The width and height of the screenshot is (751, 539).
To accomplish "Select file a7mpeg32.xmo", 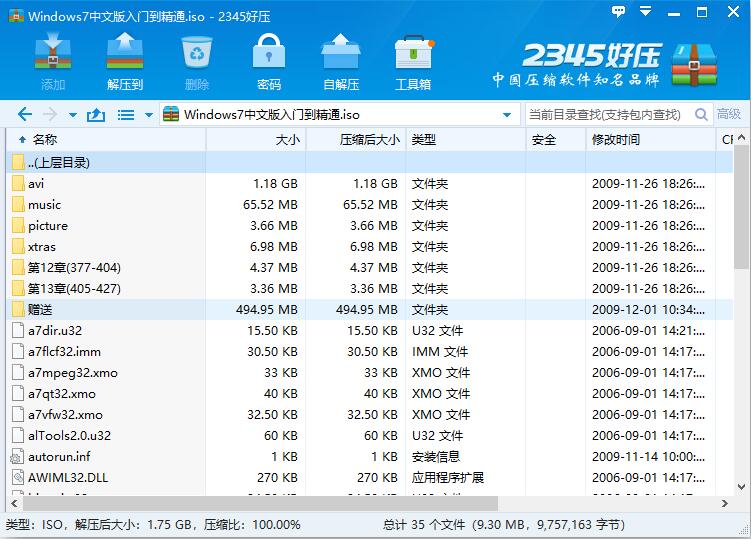I will 370,373.
